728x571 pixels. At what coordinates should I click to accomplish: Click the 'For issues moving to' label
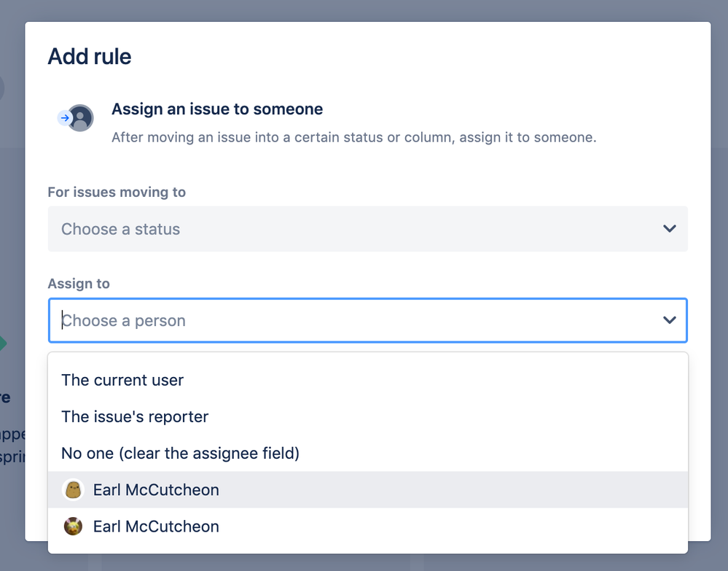pos(117,193)
